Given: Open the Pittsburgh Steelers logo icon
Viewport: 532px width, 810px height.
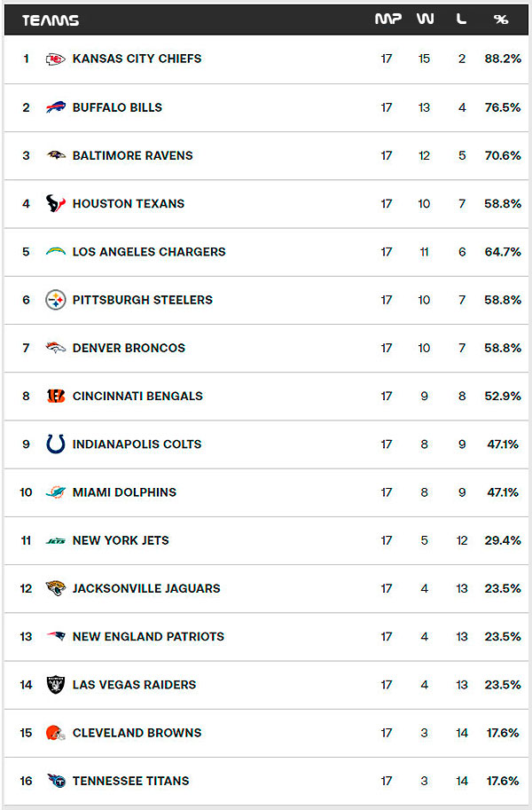Looking at the screenshot, I should (56, 300).
